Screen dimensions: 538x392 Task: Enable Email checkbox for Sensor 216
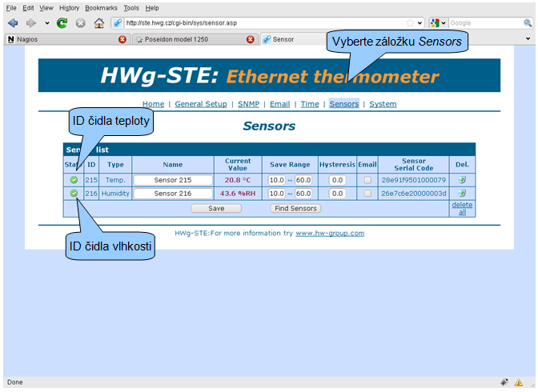(367, 194)
